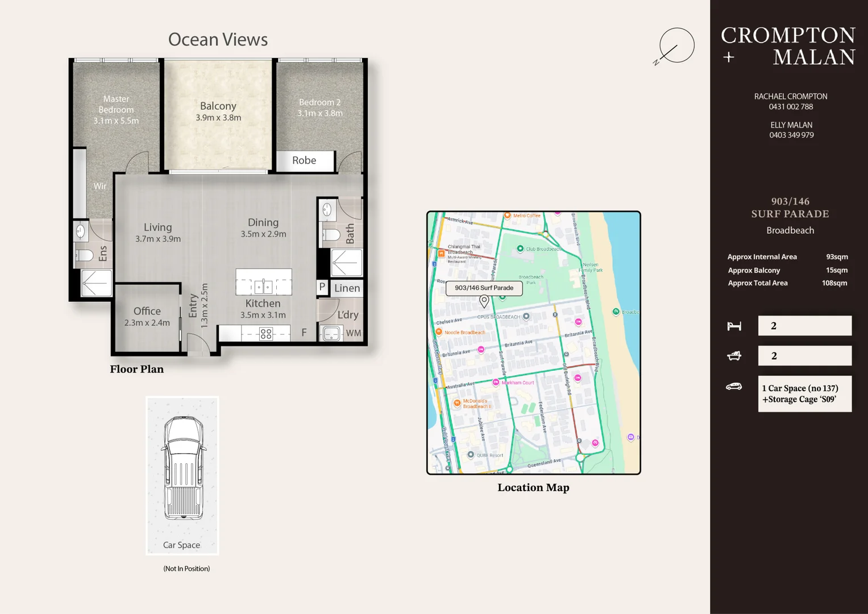Click the QUBE Resort map marker

(471, 455)
